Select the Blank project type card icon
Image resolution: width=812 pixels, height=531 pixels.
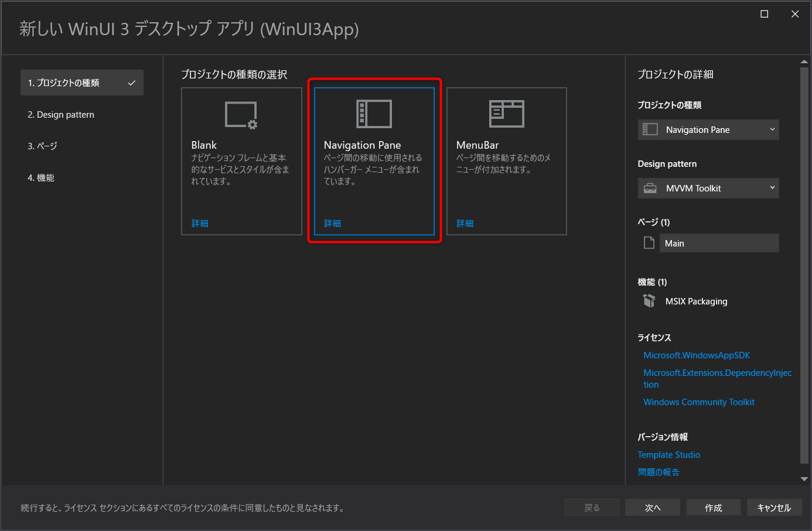[241, 115]
